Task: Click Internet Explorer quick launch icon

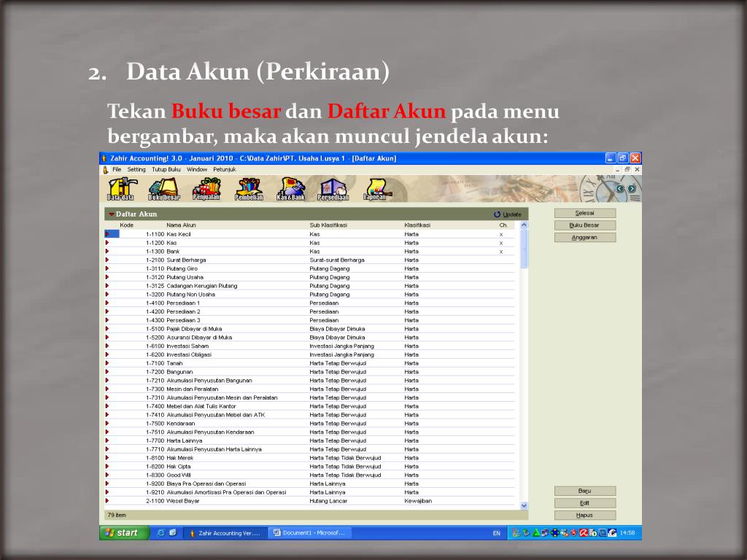Action: pos(160,533)
